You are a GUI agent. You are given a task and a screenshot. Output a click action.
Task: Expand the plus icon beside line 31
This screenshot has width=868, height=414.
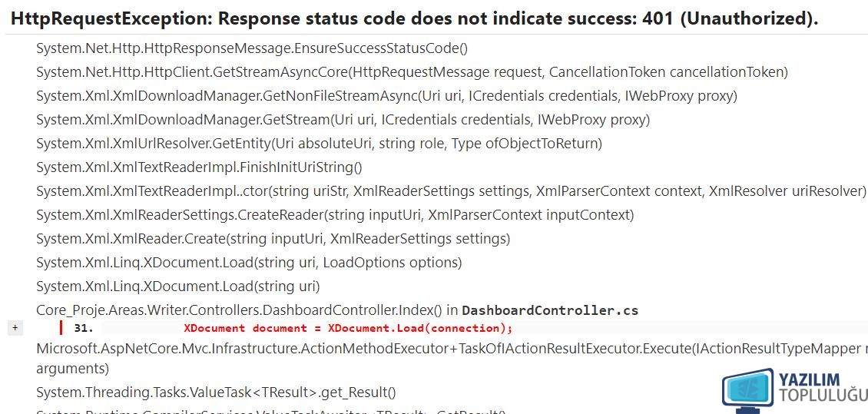(x=15, y=328)
